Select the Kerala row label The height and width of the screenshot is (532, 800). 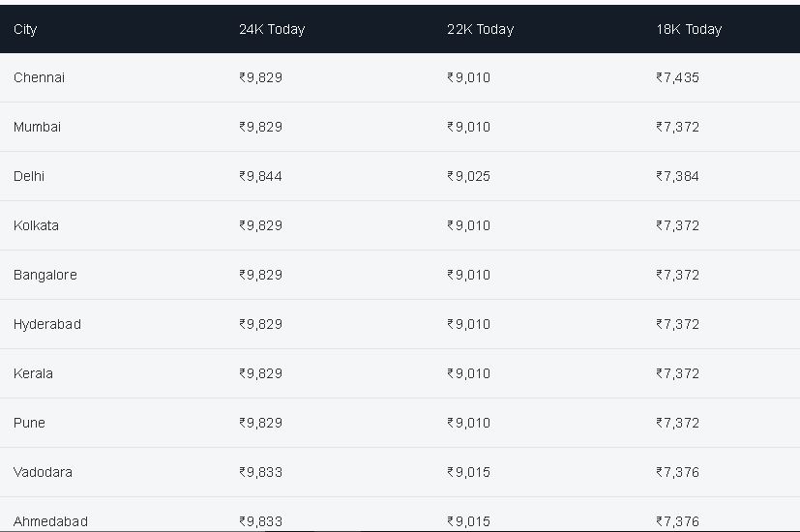[x=33, y=374]
